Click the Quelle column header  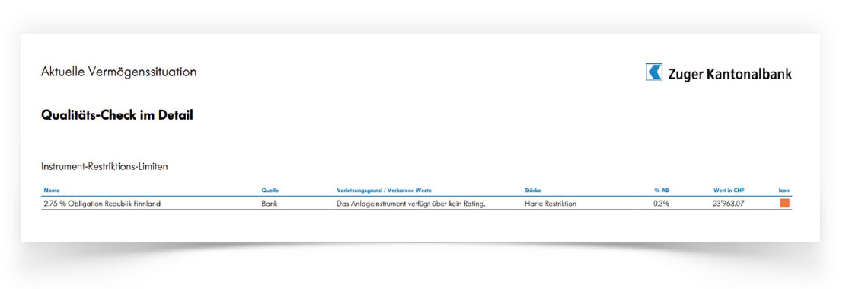click(270, 191)
